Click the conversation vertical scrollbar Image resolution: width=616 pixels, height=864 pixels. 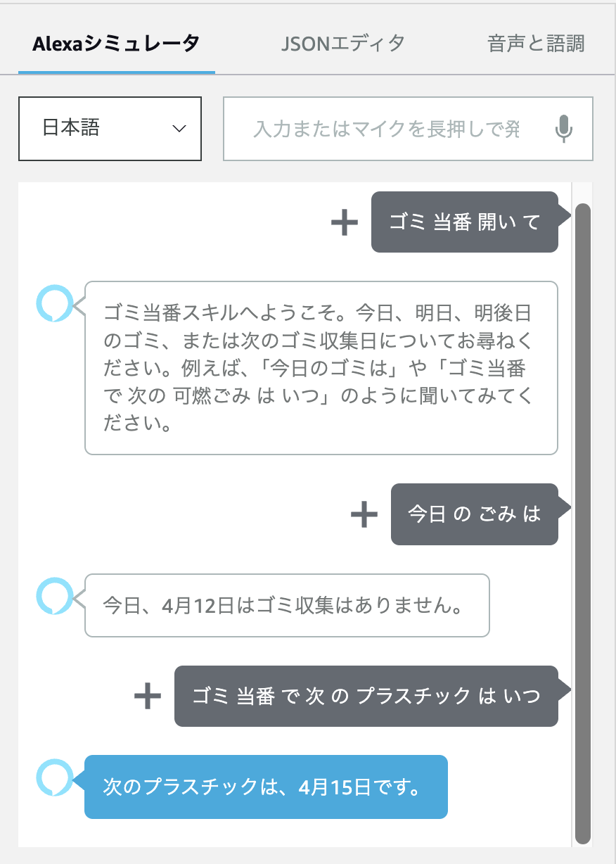582,523
